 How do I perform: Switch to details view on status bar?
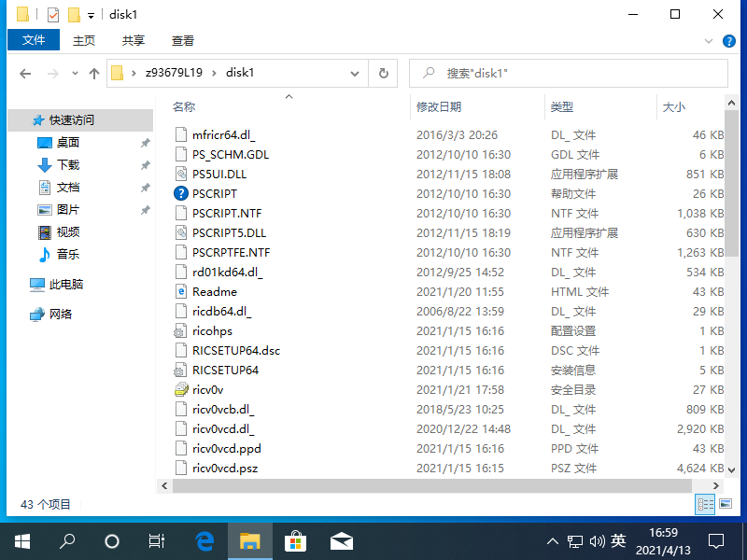pos(706,504)
